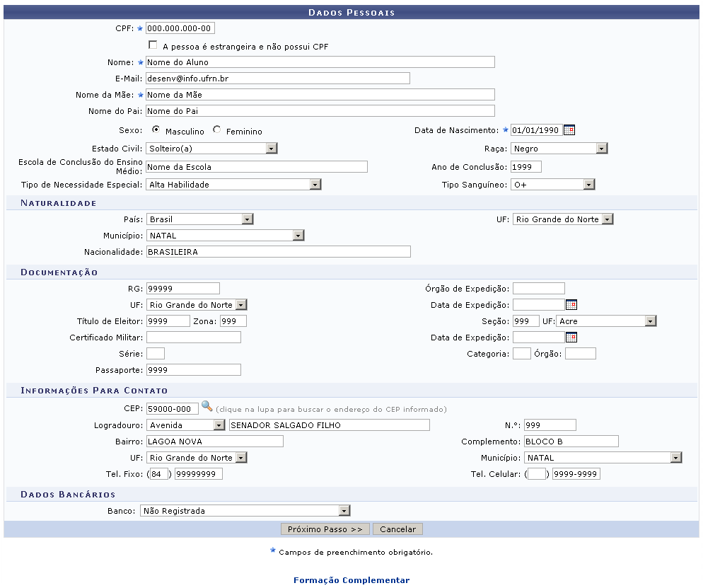Expand the Raça dropdown
The height and width of the screenshot is (588, 703).
click(x=601, y=149)
